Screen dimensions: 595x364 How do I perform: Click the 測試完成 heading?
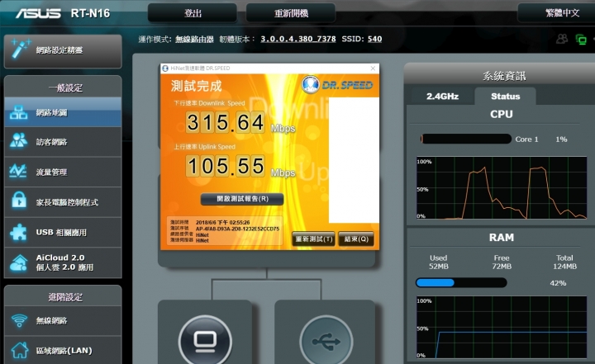coord(196,86)
